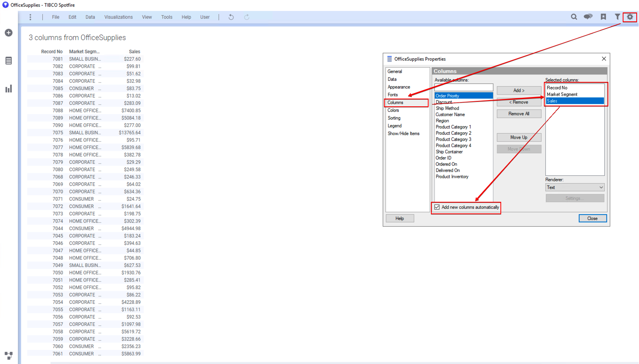Open the Data menu

pos(90,17)
